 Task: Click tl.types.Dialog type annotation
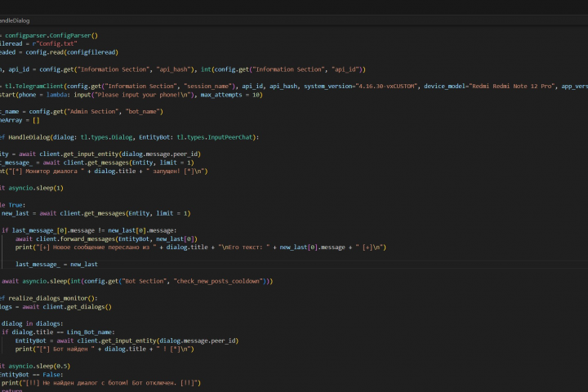[x=106, y=137]
